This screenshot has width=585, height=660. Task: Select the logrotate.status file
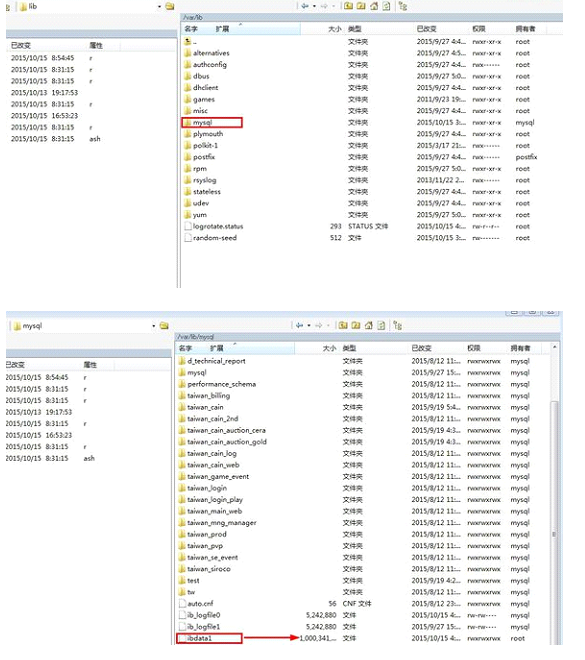click(214, 226)
